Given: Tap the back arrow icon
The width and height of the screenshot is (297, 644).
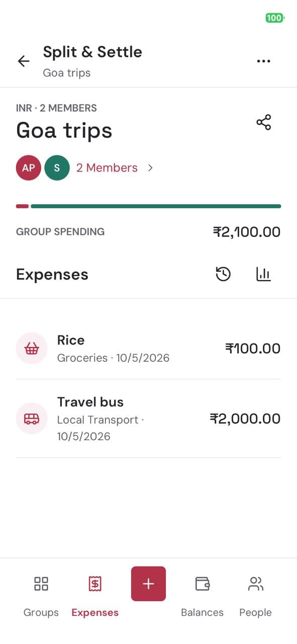Looking at the screenshot, I should 24,61.
